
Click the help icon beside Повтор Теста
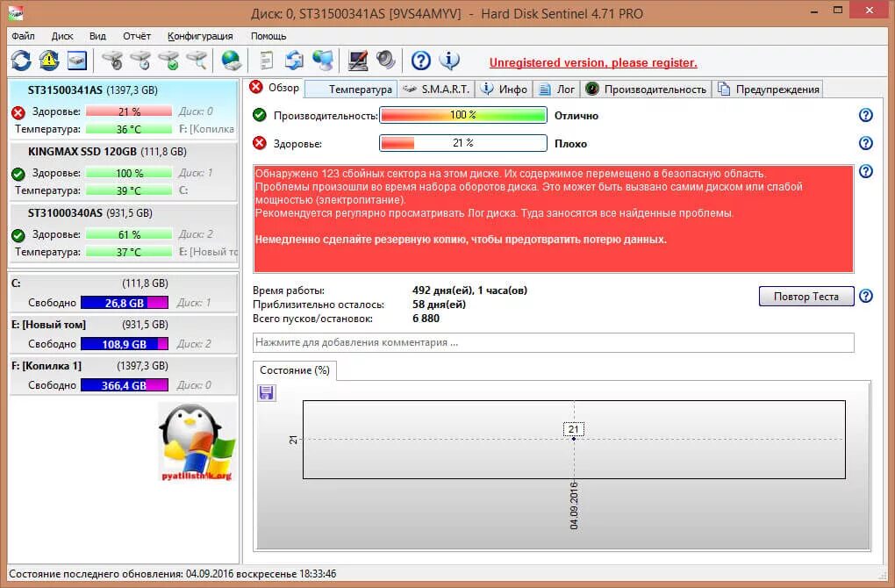[866, 297]
